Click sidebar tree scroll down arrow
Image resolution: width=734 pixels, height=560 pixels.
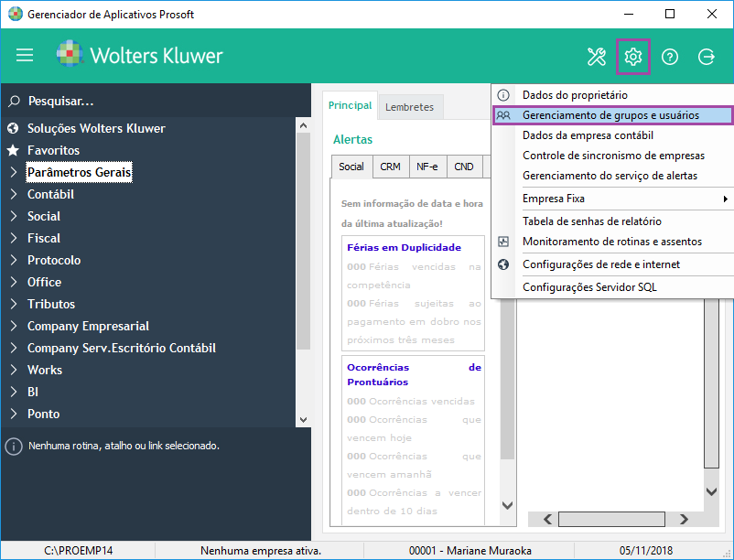coord(303,420)
